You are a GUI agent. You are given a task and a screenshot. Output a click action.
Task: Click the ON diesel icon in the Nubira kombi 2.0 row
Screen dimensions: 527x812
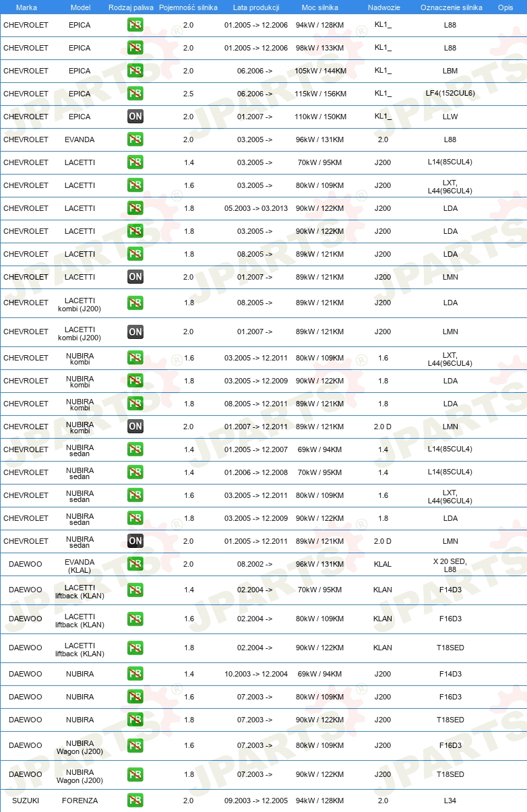[x=135, y=427]
